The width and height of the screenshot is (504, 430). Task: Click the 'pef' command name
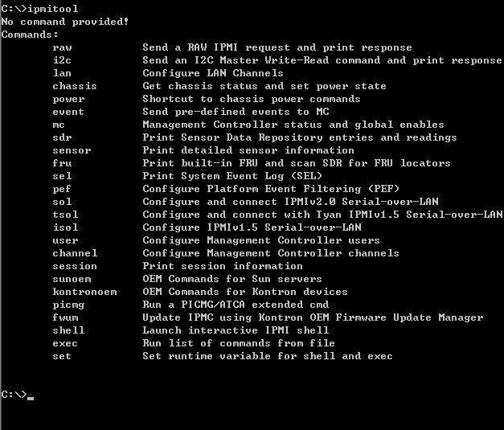pos(62,190)
